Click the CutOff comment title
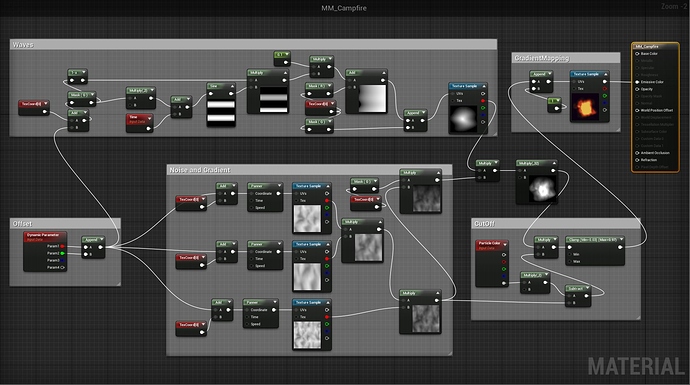 coord(484,224)
